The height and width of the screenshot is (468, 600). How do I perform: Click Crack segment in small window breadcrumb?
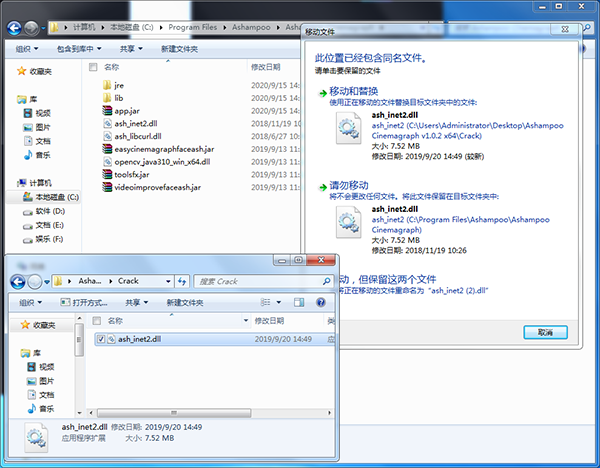[128, 281]
